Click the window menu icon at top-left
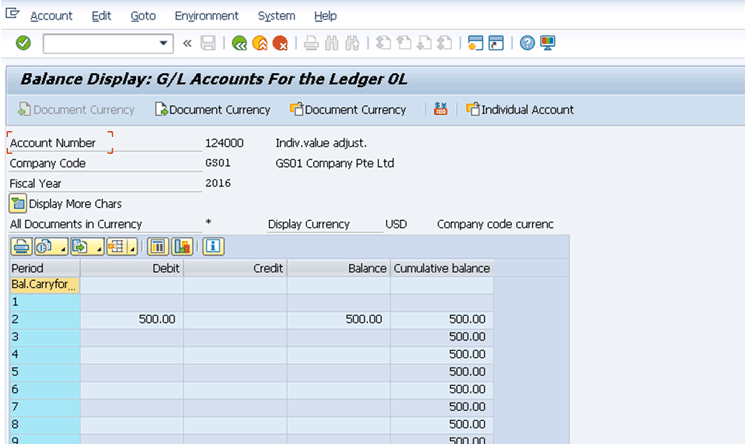The width and height of the screenshot is (745, 444). [12, 13]
